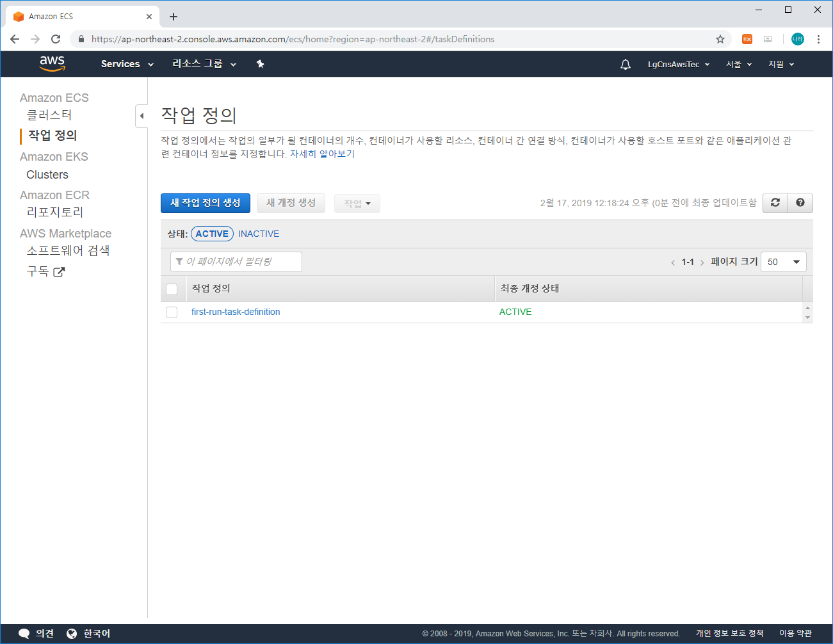
Task: Click the pin shortcut icon in navbar
Action: 260,64
